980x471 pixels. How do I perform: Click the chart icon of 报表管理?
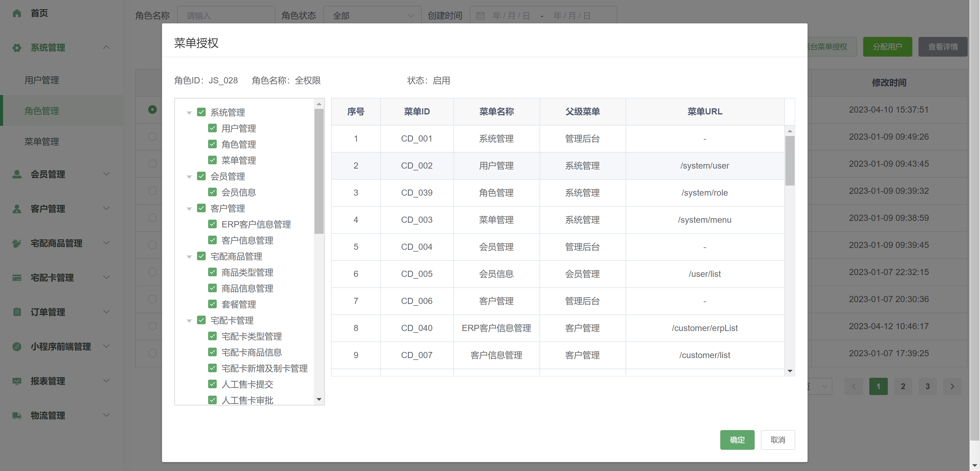click(x=17, y=381)
